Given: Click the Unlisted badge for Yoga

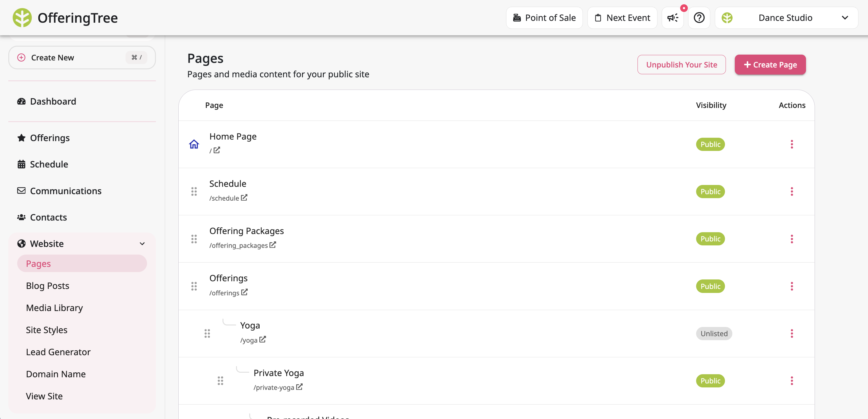Looking at the screenshot, I should (714, 333).
